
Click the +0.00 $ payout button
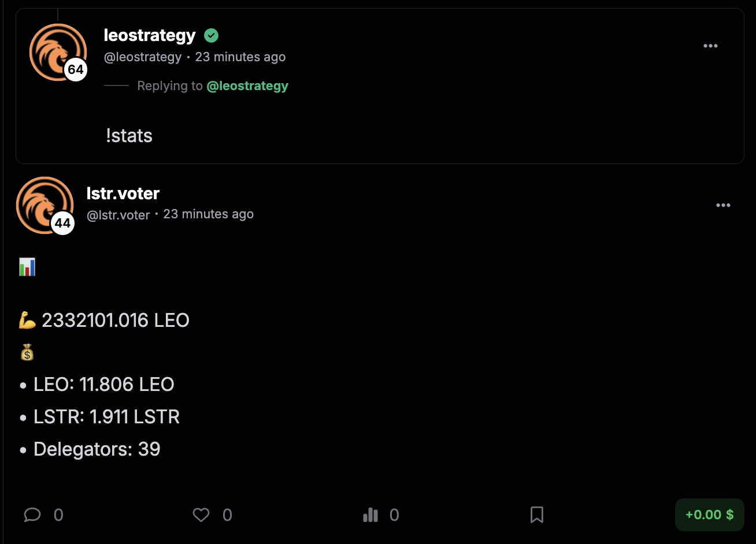709,515
